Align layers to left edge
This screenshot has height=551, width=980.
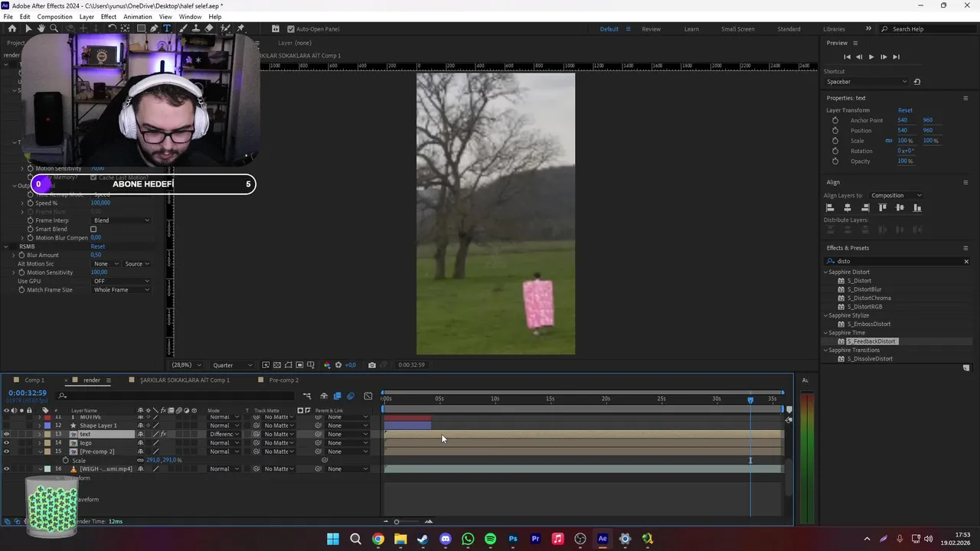[830, 207]
